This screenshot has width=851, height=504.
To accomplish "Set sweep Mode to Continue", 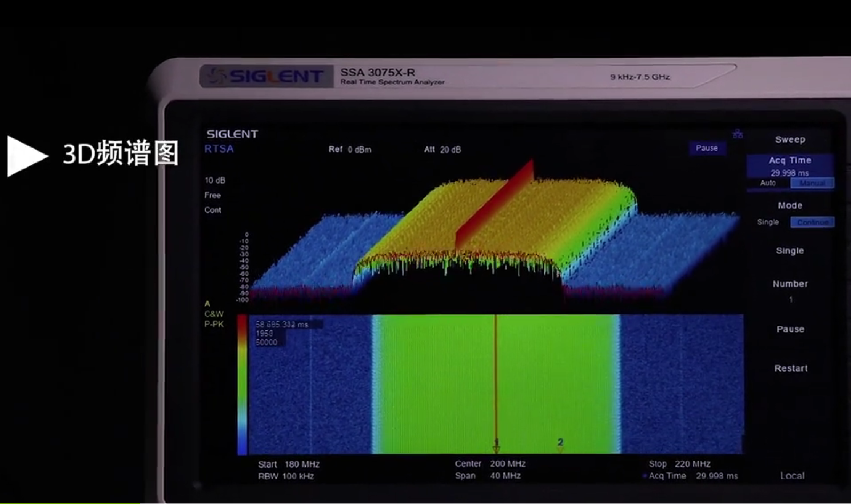I will (812, 222).
